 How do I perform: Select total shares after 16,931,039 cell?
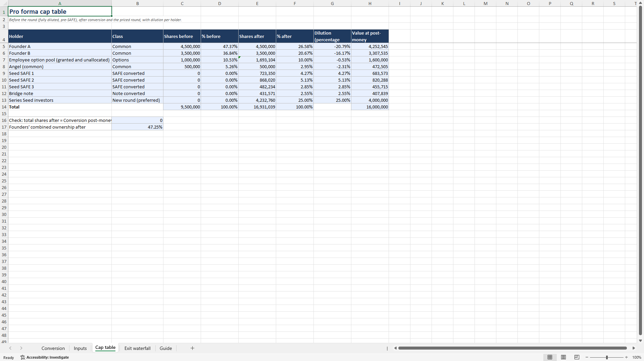click(x=257, y=107)
